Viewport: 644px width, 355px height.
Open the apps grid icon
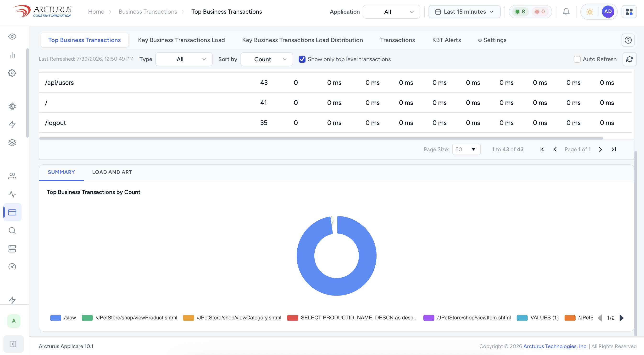tap(629, 12)
